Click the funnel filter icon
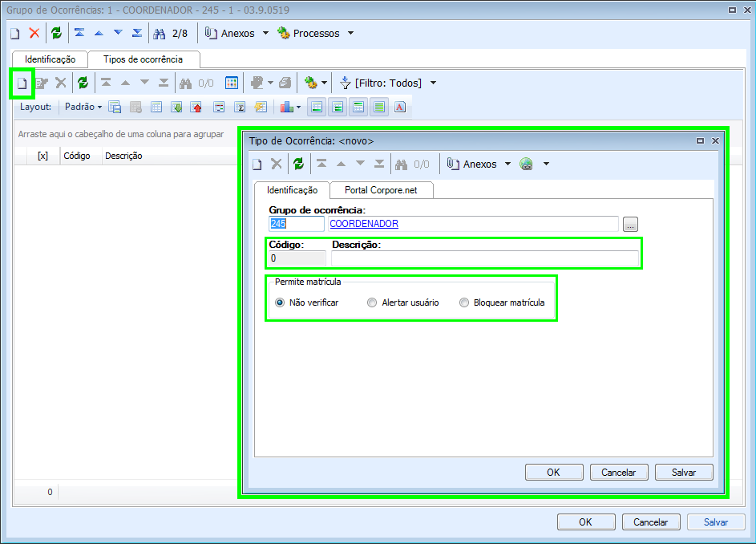 [x=345, y=83]
